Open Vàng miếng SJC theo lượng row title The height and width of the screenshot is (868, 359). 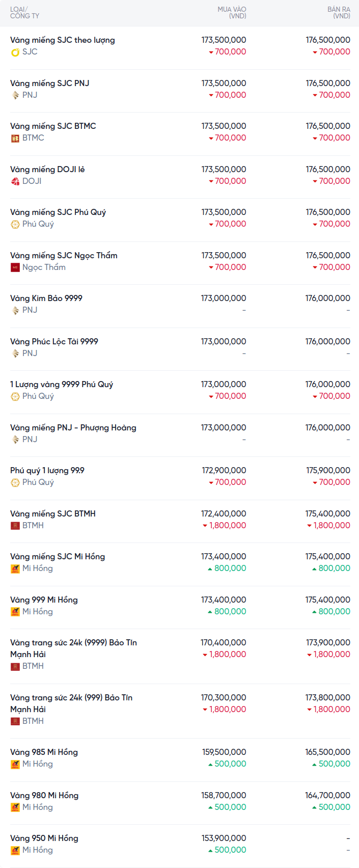[63, 40]
